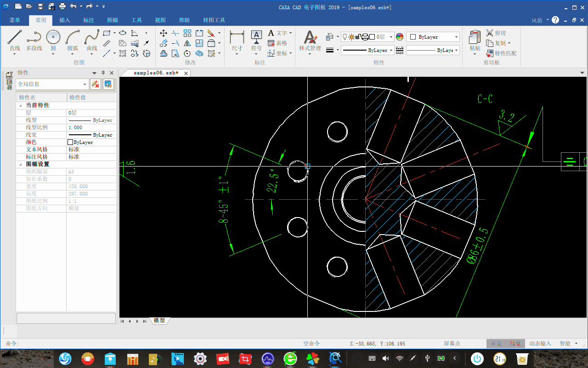Click the array (grid) tool icon
The image size is (588, 368).
coord(187,33)
